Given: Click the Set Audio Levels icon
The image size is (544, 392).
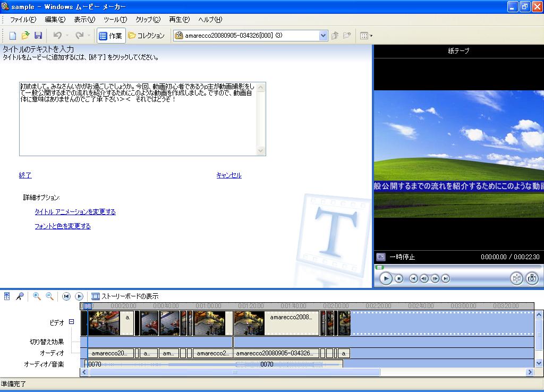Looking at the screenshot, I should pos(7,296).
